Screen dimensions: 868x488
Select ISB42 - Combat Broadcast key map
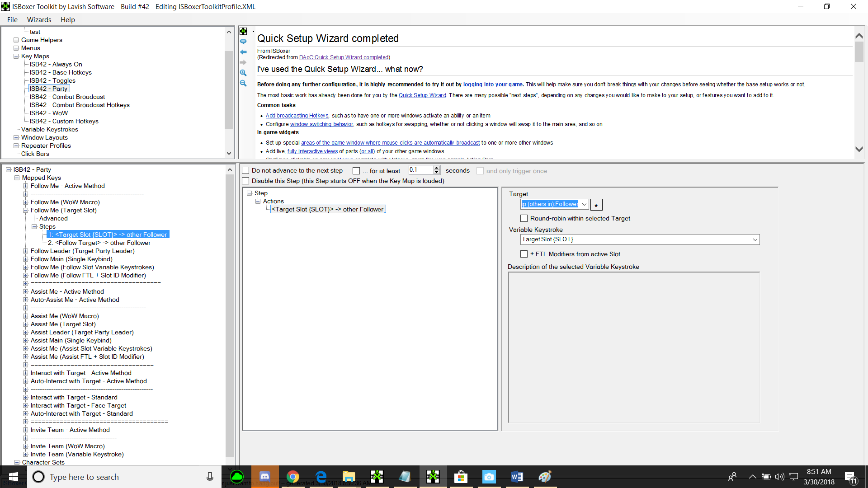click(67, 97)
